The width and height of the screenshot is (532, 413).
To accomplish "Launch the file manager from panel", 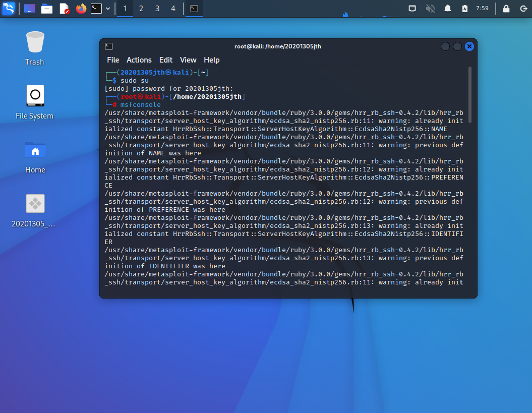I will pos(47,9).
